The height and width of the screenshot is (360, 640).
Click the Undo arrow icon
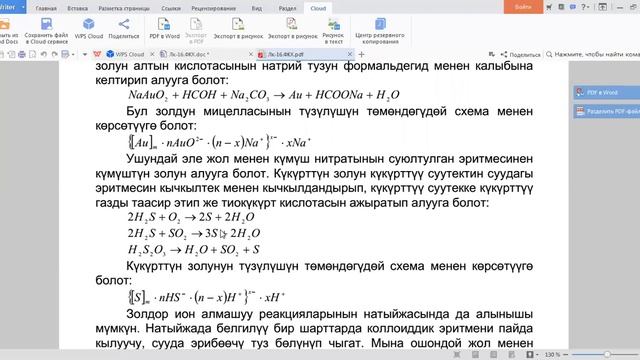coord(44,54)
